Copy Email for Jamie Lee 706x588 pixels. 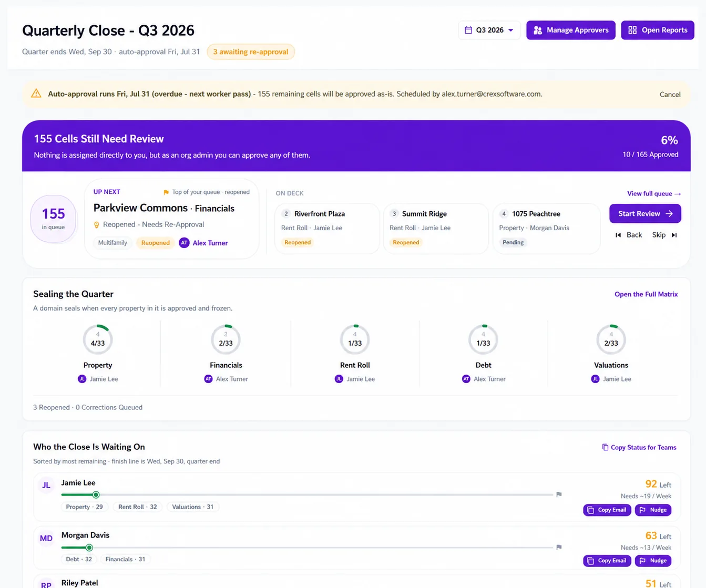[607, 510]
